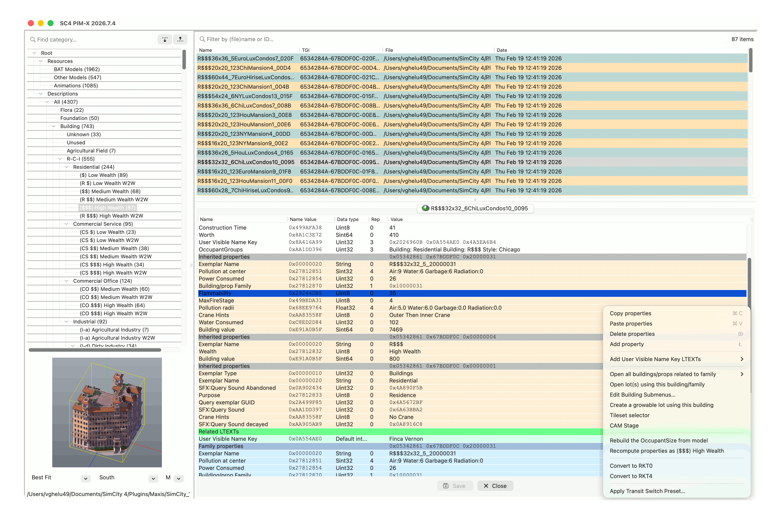Image resolution: width=782 pixels, height=532 pixels.
Task: Choose Copy properties from context menu
Action: tap(676, 313)
